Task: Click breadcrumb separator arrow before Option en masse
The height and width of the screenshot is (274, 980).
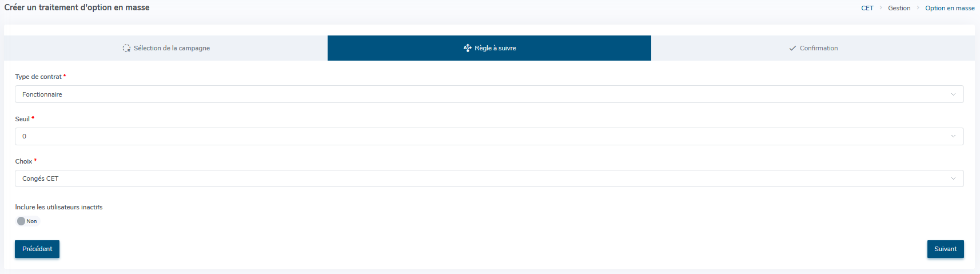Action: pyautogui.click(x=918, y=8)
